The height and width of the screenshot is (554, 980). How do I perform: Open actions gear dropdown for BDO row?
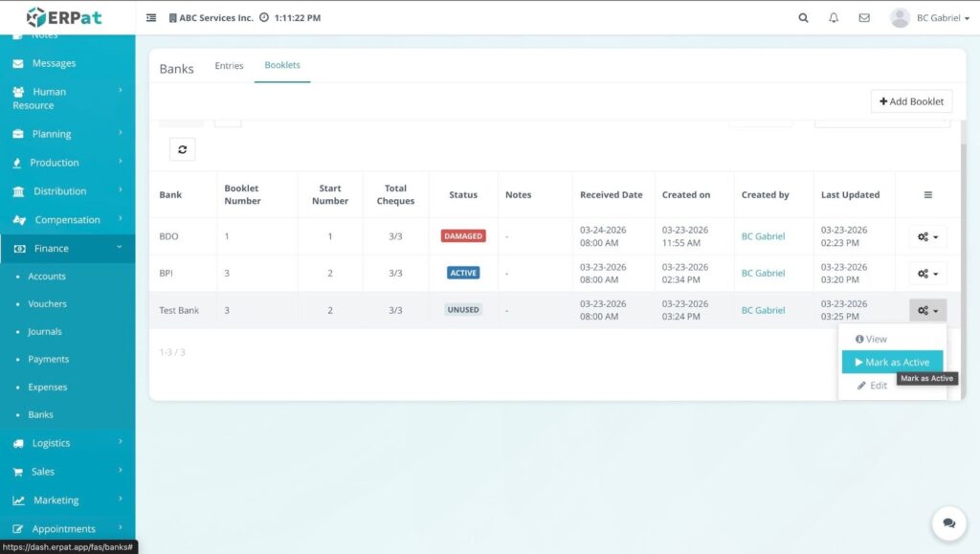click(x=927, y=236)
